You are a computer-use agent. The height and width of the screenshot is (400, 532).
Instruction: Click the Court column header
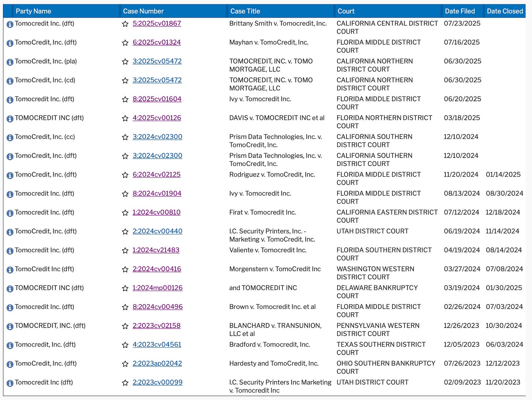[x=346, y=11]
